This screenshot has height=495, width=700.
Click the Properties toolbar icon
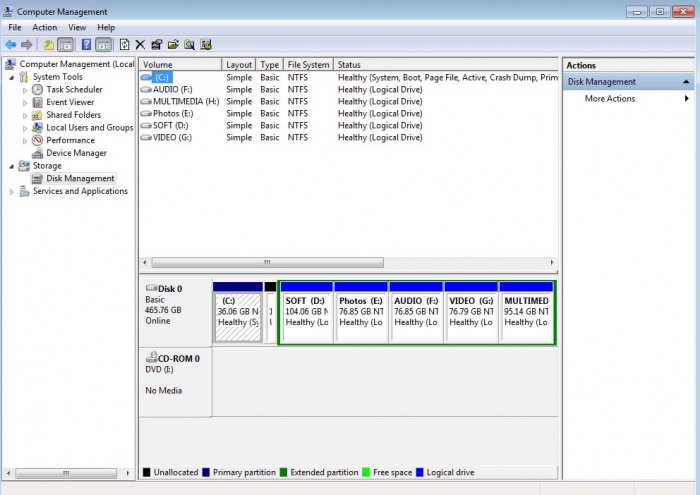tap(157, 45)
